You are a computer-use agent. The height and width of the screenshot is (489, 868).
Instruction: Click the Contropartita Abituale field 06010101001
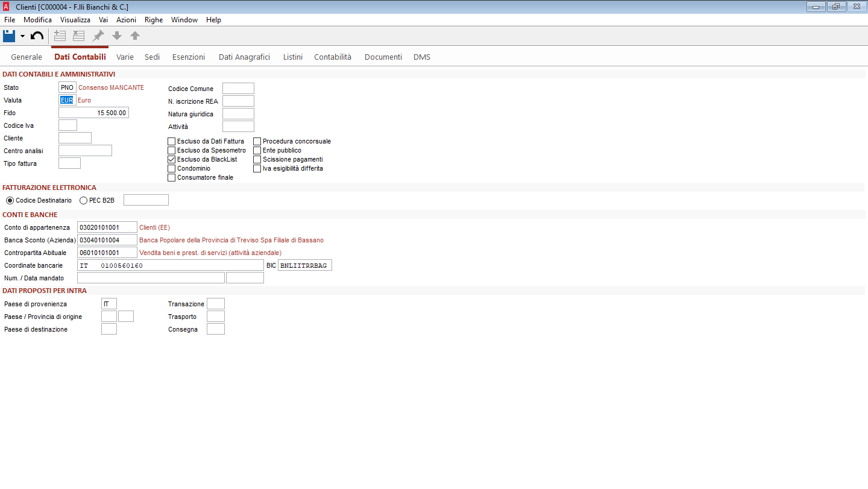[107, 253]
